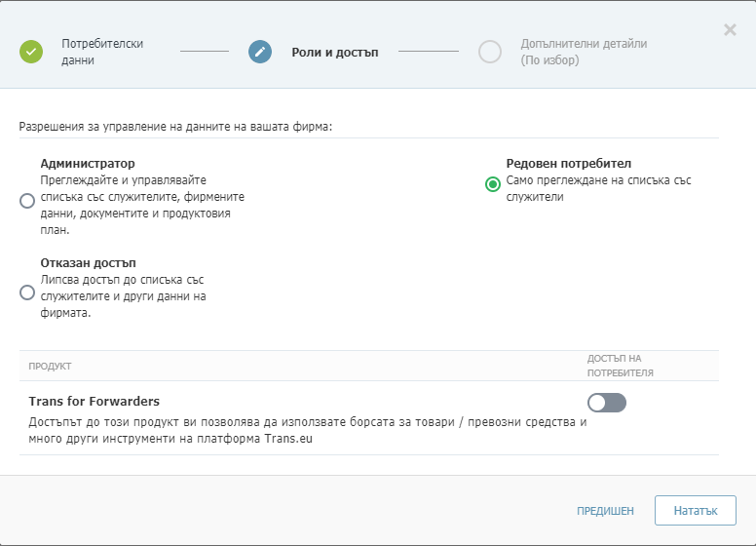Open the Роли и достъп step
Image resolution: width=756 pixels, height=546 pixels.
334,52
